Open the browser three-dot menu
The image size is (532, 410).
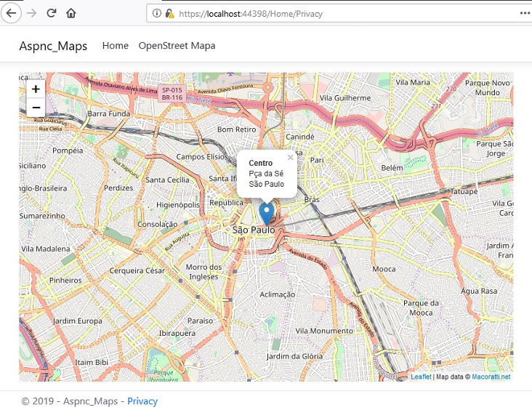525,13
